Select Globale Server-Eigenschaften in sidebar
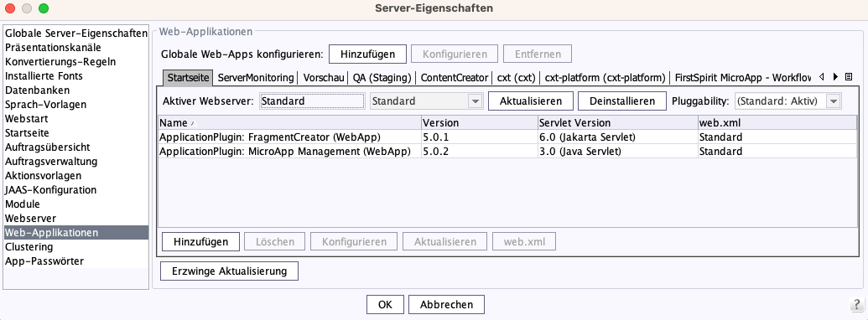The height and width of the screenshot is (320, 868). (x=76, y=33)
